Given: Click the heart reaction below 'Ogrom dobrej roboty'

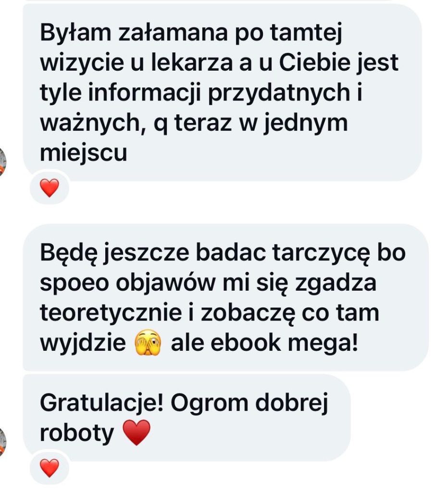Looking at the screenshot, I should tap(50, 468).
